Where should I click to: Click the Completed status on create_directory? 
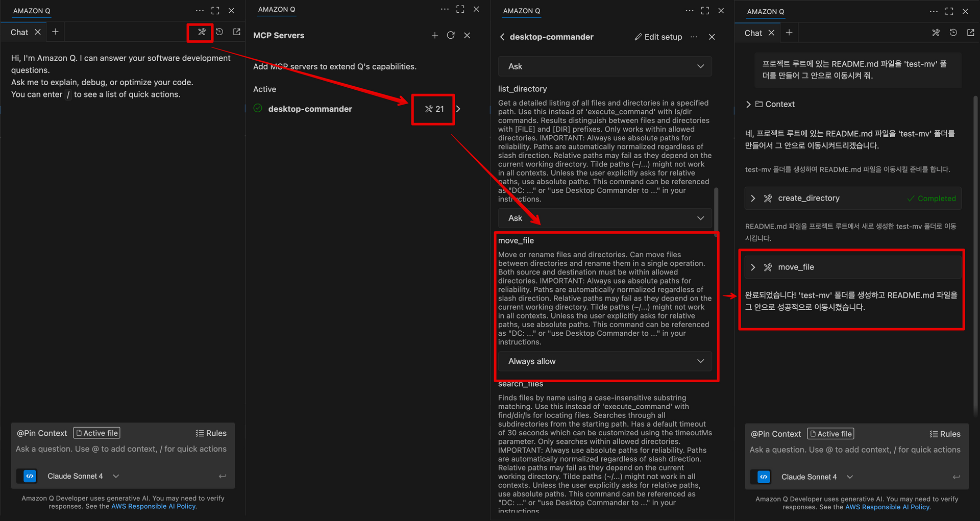click(932, 199)
